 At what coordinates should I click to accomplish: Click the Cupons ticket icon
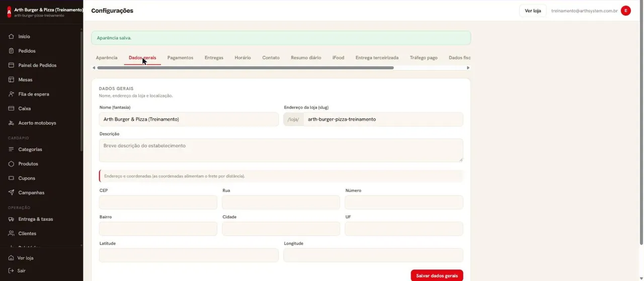11,178
